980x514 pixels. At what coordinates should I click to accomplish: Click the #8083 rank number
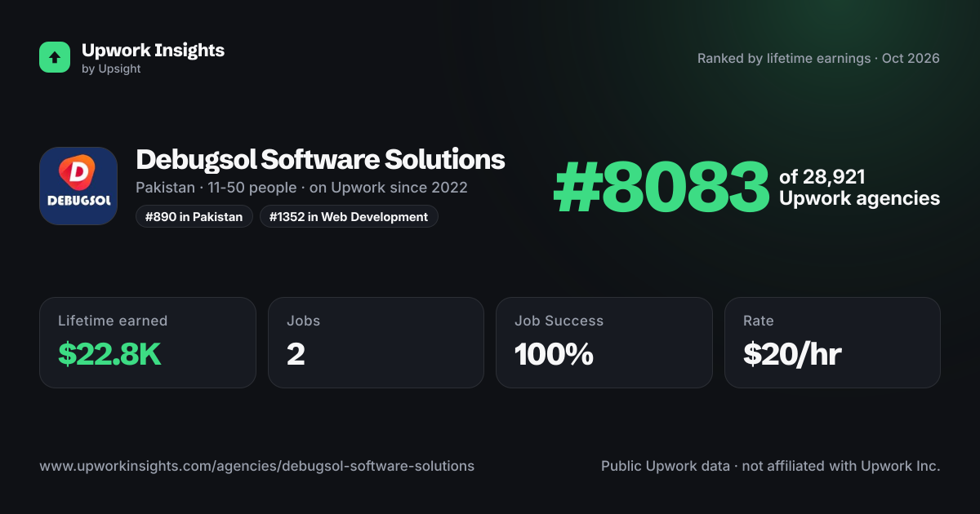point(661,188)
